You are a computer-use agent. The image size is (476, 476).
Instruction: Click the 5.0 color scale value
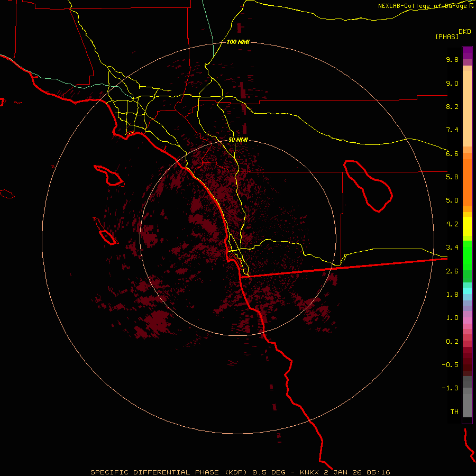coord(452,200)
